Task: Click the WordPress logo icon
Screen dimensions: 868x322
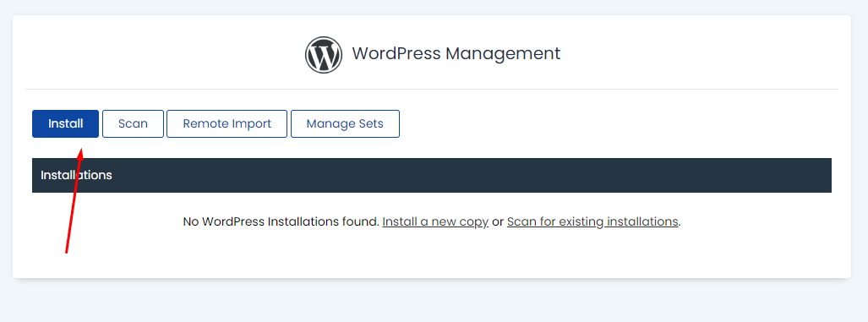Action: coord(324,54)
